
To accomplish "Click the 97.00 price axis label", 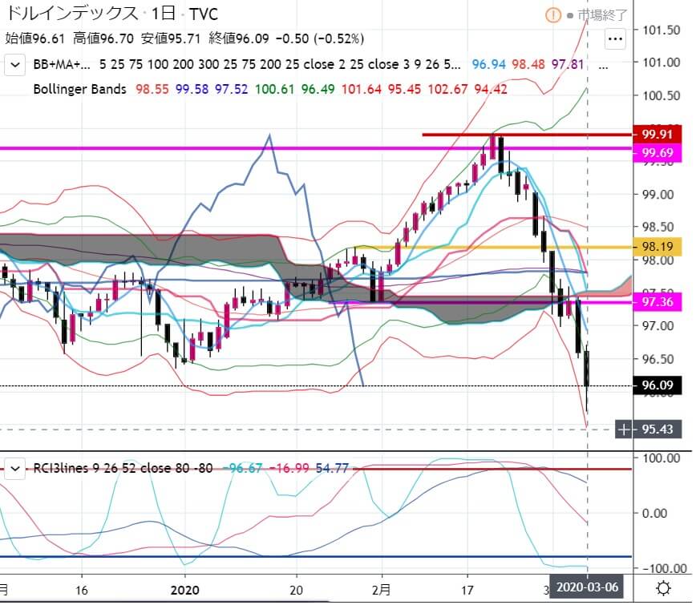I will click(658, 326).
